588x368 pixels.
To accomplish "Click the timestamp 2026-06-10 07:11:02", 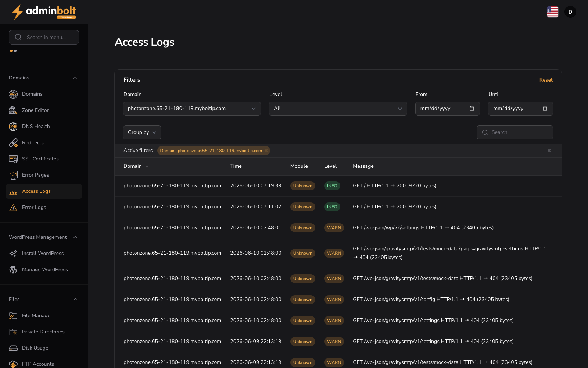I will (256, 207).
